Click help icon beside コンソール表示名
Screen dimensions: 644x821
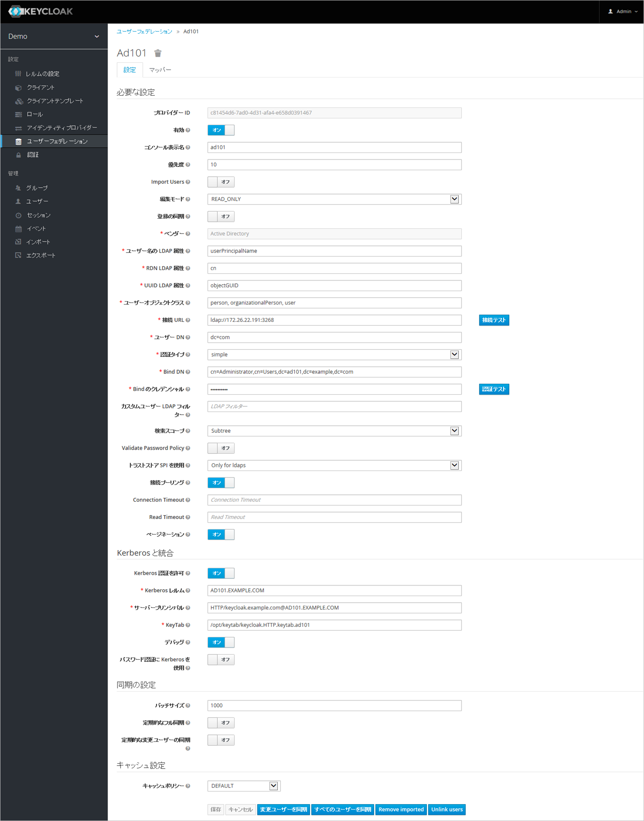[188, 147]
